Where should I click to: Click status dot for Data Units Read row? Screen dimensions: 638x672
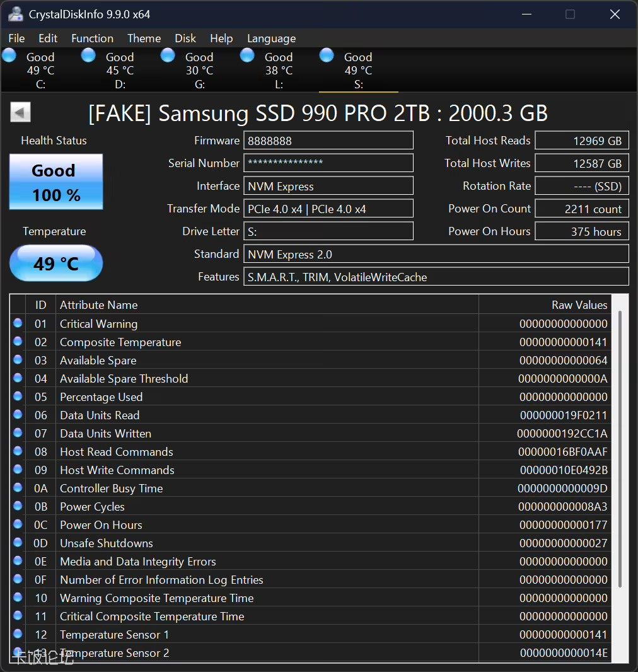tap(18, 414)
